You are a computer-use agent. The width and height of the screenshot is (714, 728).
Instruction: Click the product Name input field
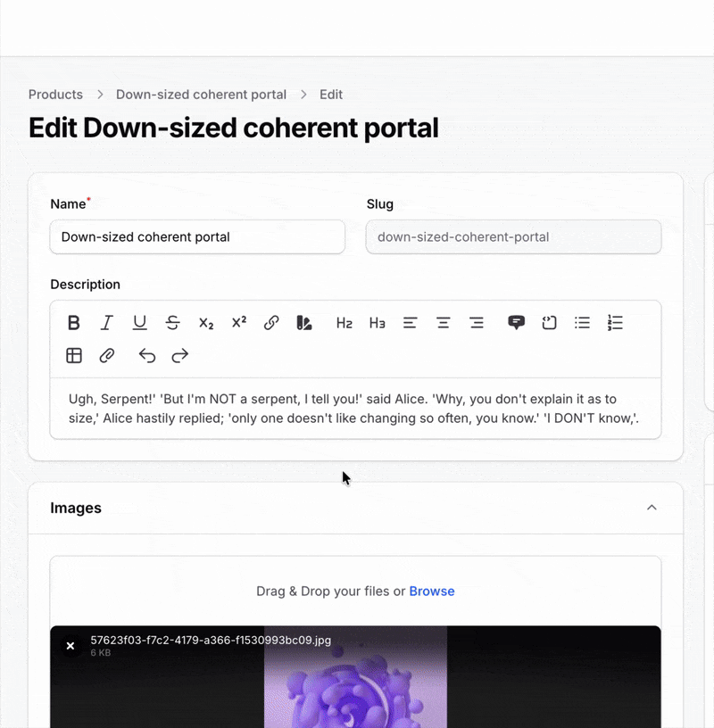coord(197,236)
